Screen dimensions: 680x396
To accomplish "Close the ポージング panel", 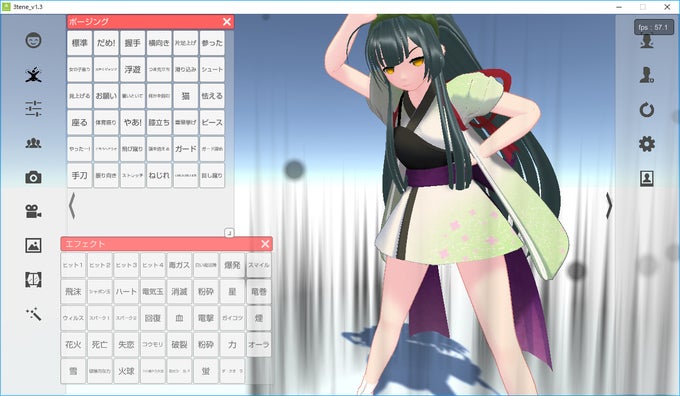I will pyautogui.click(x=227, y=22).
